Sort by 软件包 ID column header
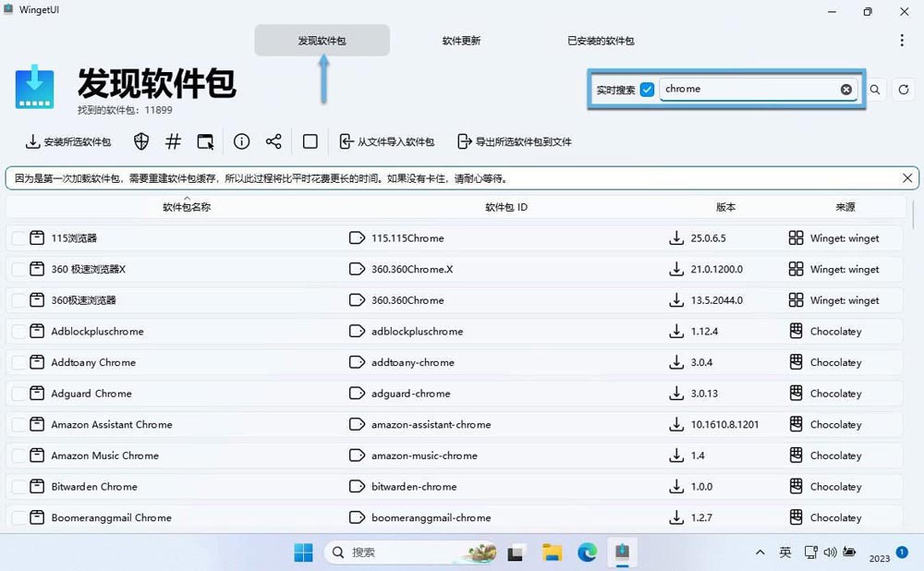The width and height of the screenshot is (924, 571). click(x=506, y=207)
